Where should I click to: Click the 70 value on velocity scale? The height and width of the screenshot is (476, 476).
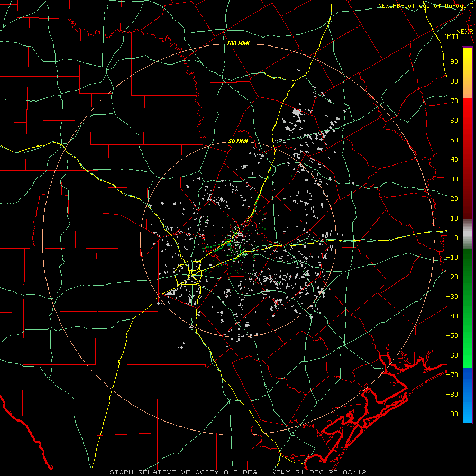click(454, 101)
